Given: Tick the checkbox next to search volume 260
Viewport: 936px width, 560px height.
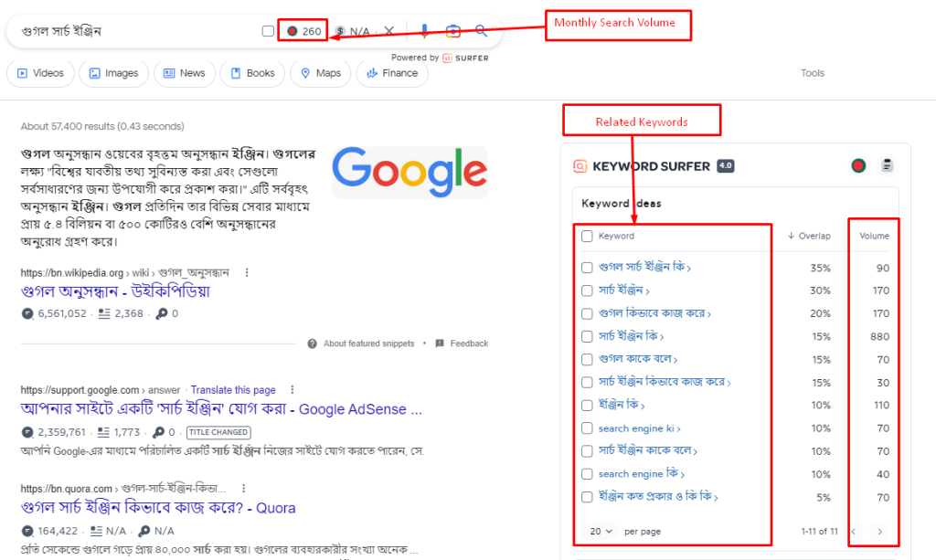Looking at the screenshot, I should (268, 31).
